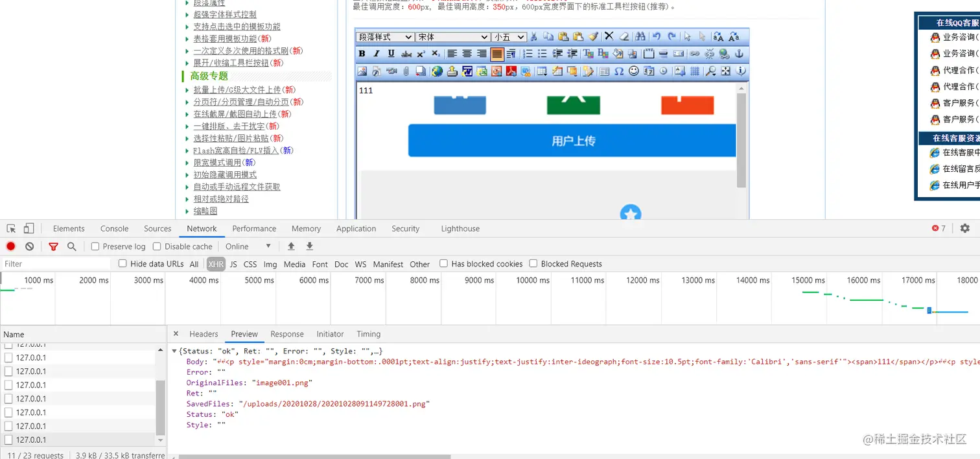This screenshot has width=980, height=459.
Task: Check the Blocked Requests checkbox
Action: tap(533, 263)
